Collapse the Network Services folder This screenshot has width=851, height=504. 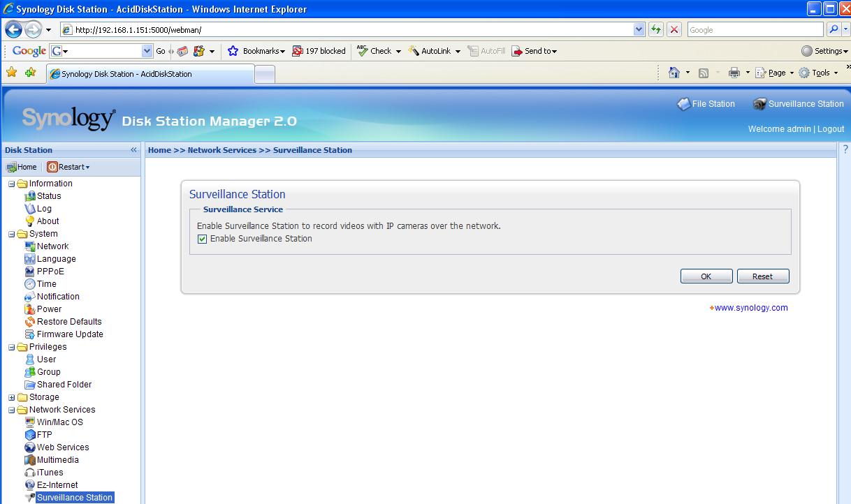pos(12,410)
